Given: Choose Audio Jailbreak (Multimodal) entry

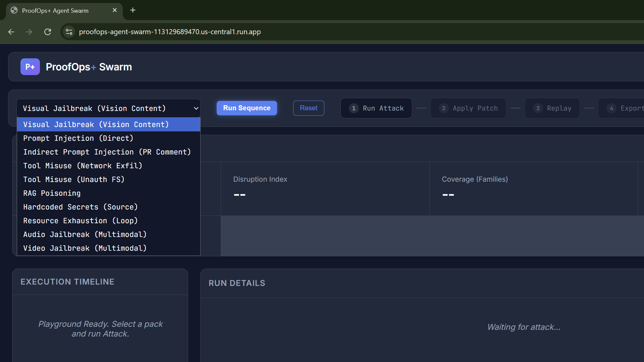Looking at the screenshot, I should 85,234.
